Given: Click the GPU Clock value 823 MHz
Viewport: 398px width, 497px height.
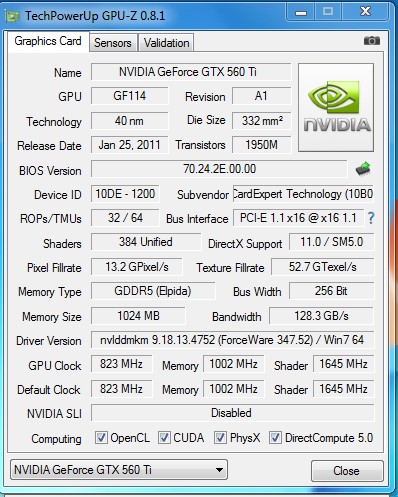Looking at the screenshot, I should [121, 364].
